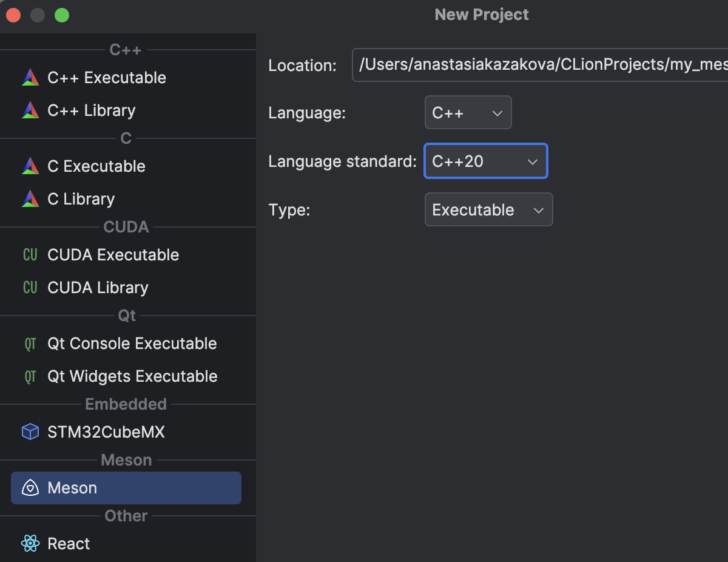The height and width of the screenshot is (562, 728).
Task: Click the React atom icon
Action: coord(30,544)
